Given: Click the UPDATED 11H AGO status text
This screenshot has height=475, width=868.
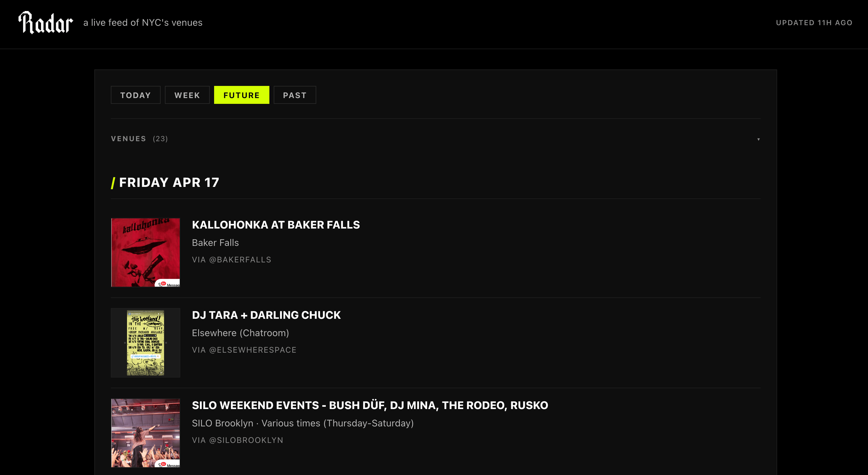Looking at the screenshot, I should coord(814,23).
